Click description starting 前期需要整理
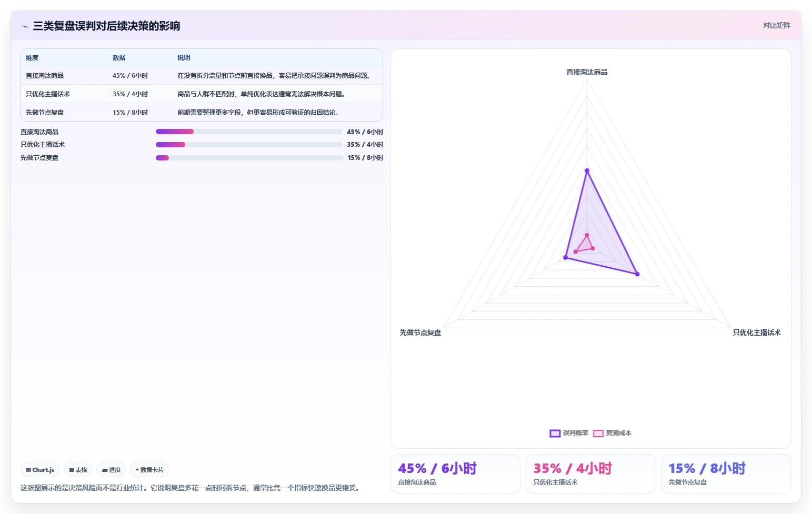812x514 pixels. coord(258,113)
